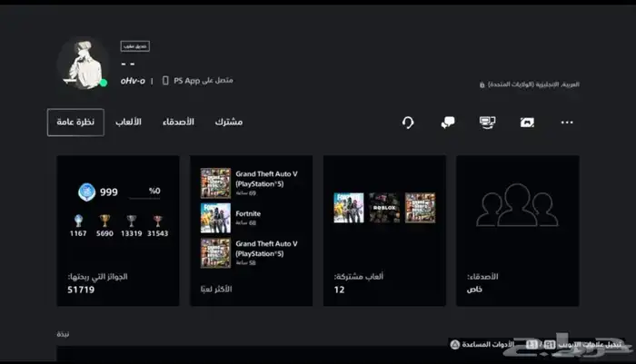Click the headset voice chat icon
The height and width of the screenshot is (364, 636).
pos(408,123)
